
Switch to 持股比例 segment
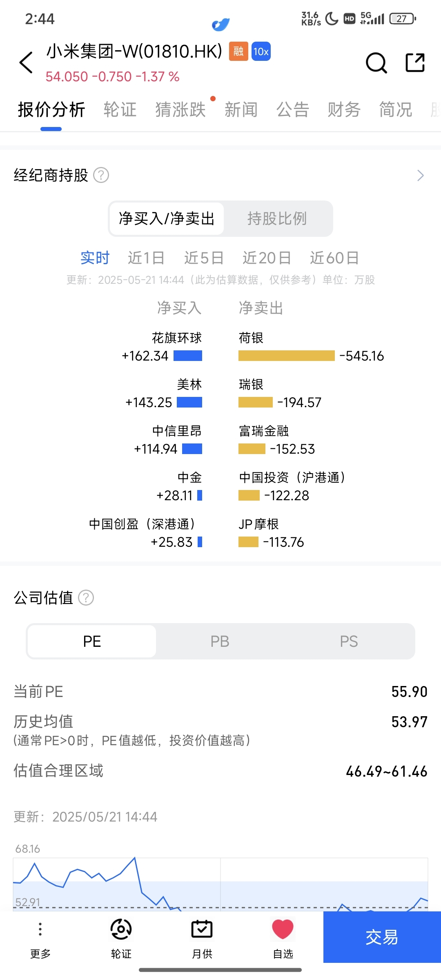(x=277, y=218)
